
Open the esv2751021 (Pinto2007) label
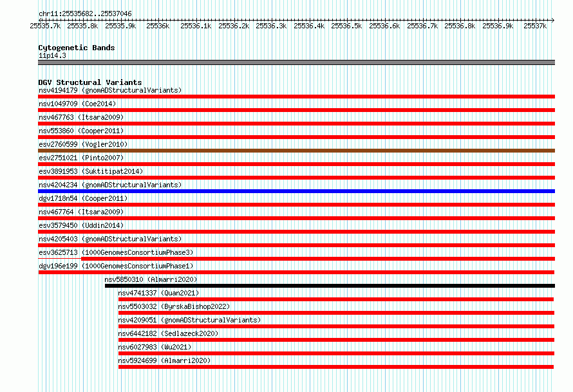(81, 158)
